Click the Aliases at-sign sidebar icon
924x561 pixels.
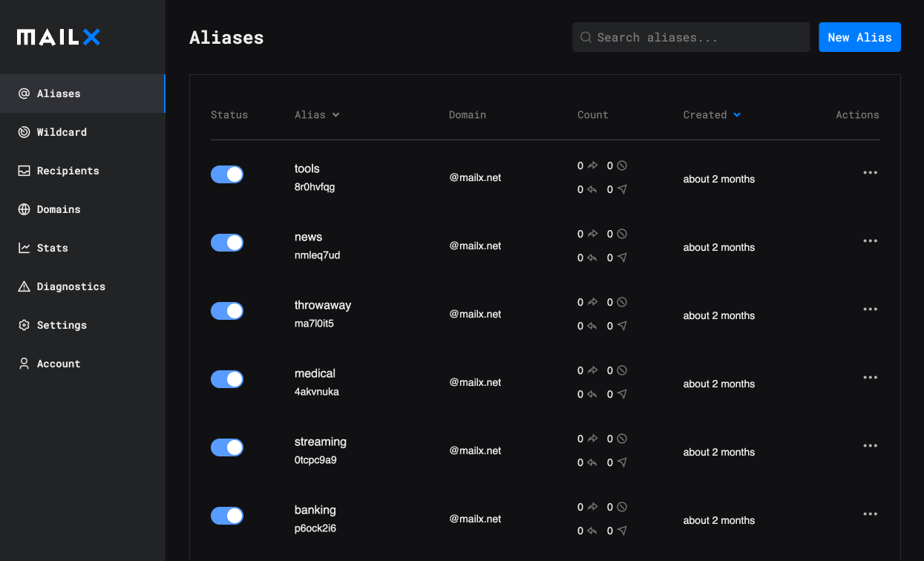coord(24,93)
